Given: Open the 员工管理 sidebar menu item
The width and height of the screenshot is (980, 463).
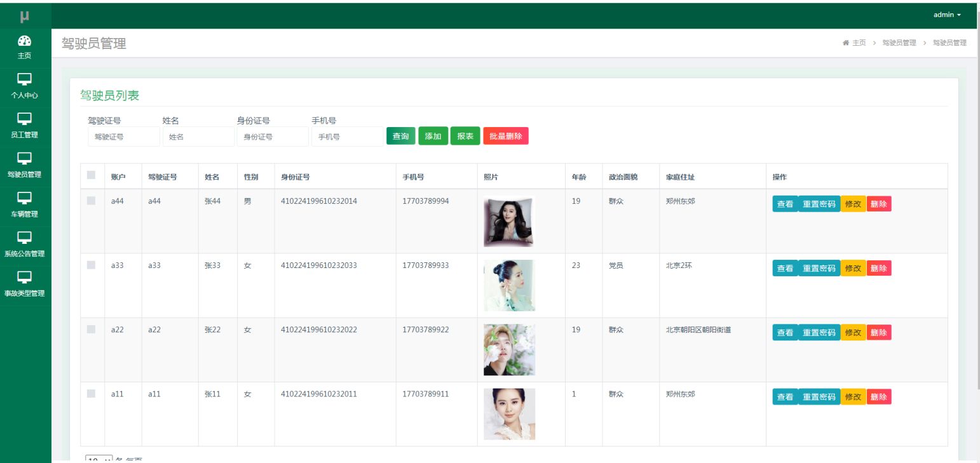Looking at the screenshot, I should (x=25, y=127).
